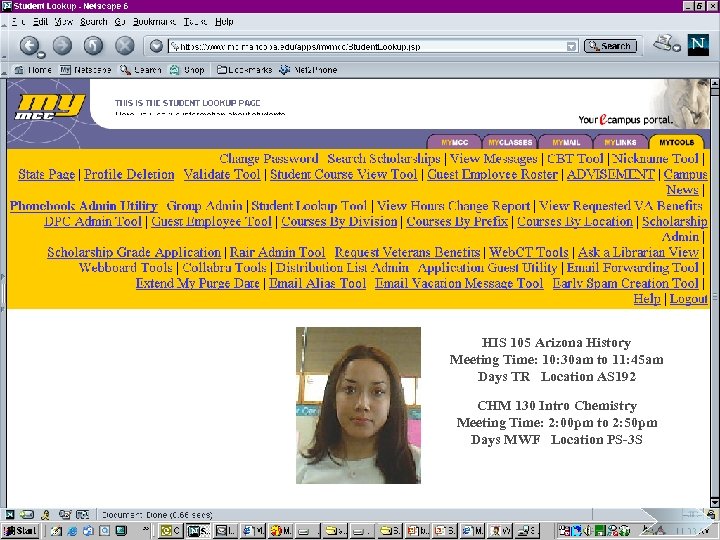The width and height of the screenshot is (720, 540).
Task: Click the vertical scrollbar down arrow
Action: (x=714, y=502)
